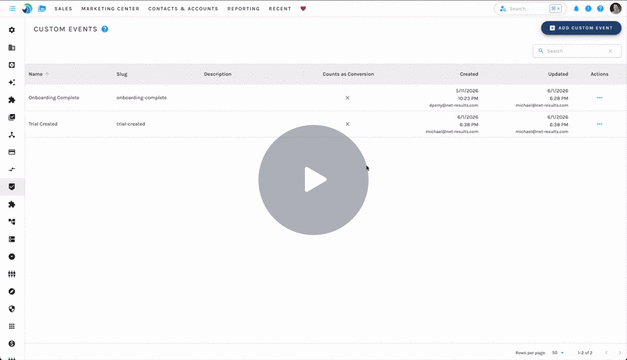Click the sparkle stars icon in the sidebar
Screen dimensions: 627x360
pos(12,82)
